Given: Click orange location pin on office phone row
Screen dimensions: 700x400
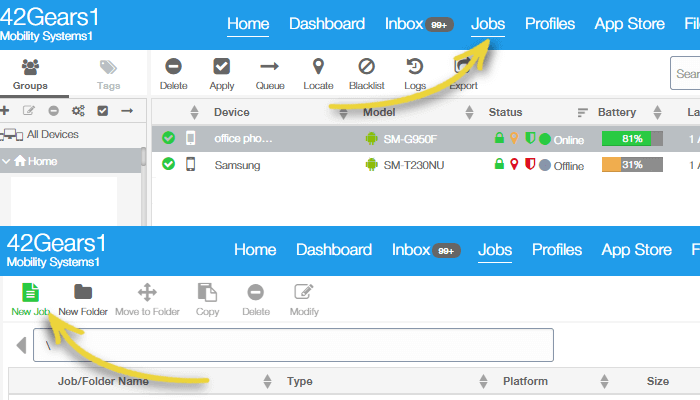Looking at the screenshot, I should 514,138.
